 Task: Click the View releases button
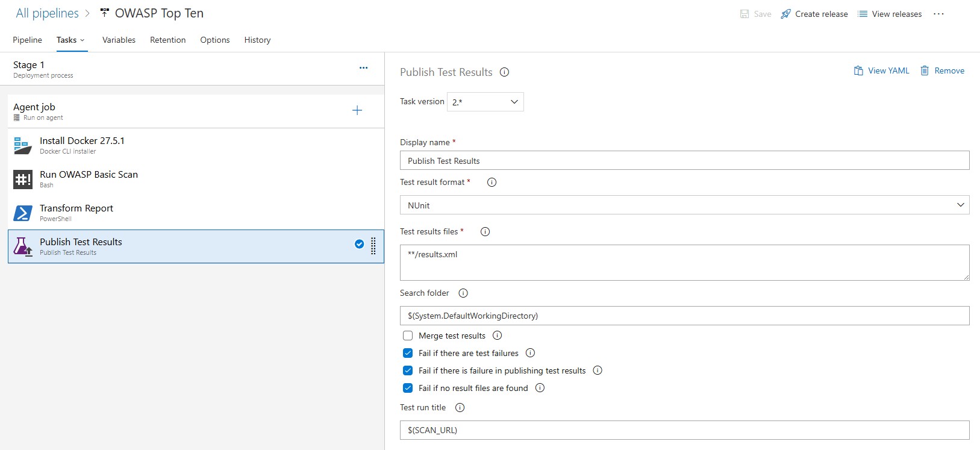coord(890,14)
